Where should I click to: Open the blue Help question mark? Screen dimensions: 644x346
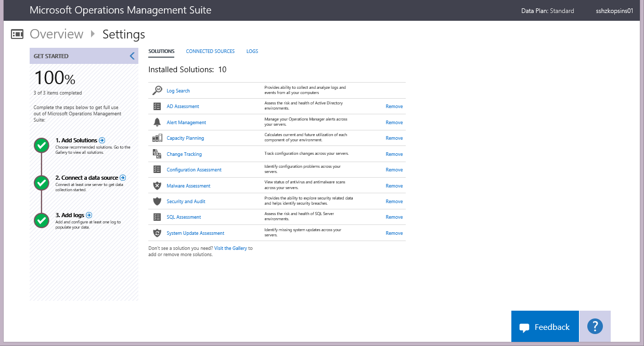pyautogui.click(x=594, y=326)
